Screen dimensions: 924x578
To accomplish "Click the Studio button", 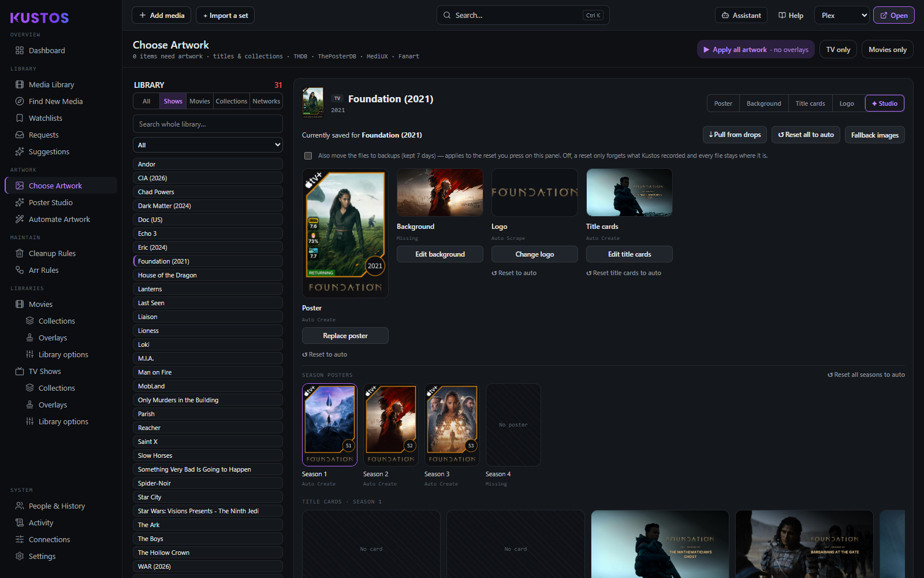I will [885, 103].
